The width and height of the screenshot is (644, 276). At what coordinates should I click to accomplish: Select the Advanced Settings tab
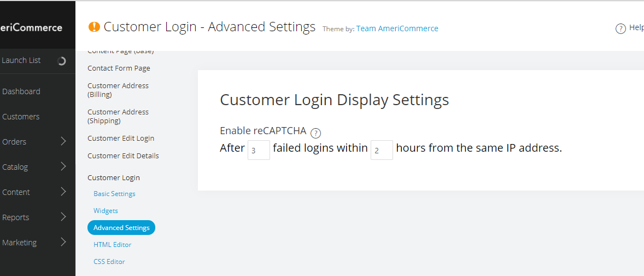tap(121, 227)
